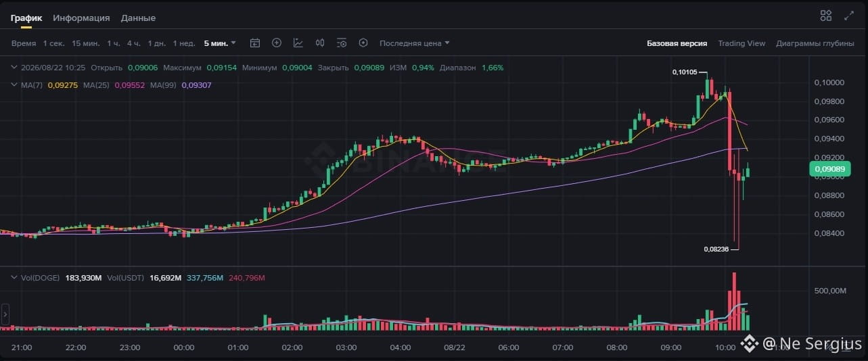868x361 pixels.
Task: Select the candlestick chart type icon
Action: 320,43
